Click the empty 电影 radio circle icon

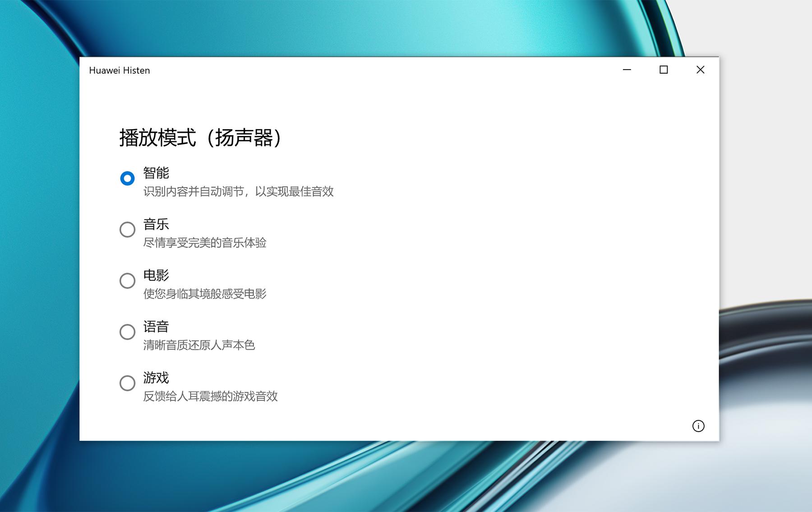[128, 281]
